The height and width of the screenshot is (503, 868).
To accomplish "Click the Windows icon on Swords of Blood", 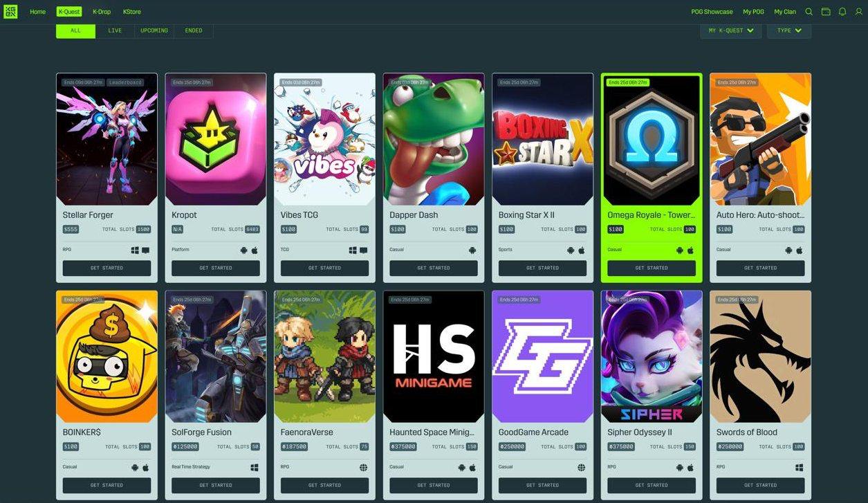I will tap(799, 468).
